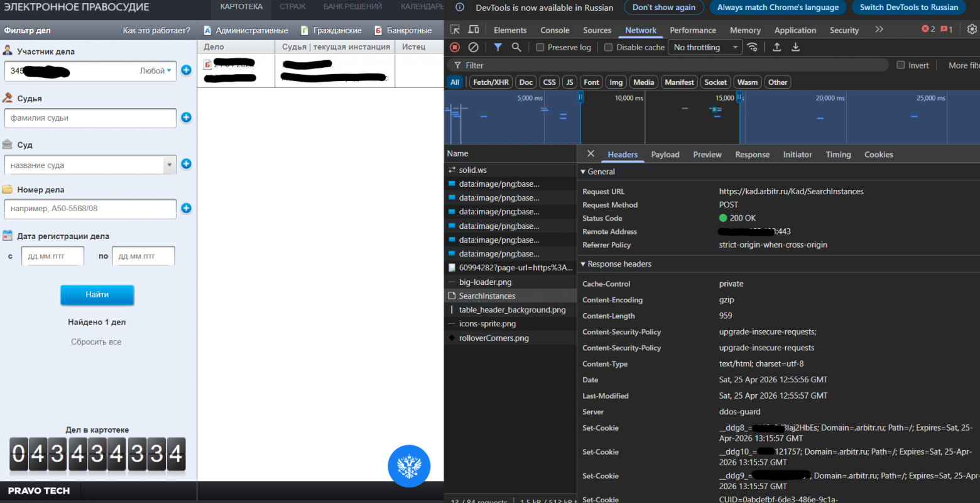This screenshot has height=503, width=980.
Task: Check the Invert filter option
Action: pyautogui.click(x=901, y=65)
